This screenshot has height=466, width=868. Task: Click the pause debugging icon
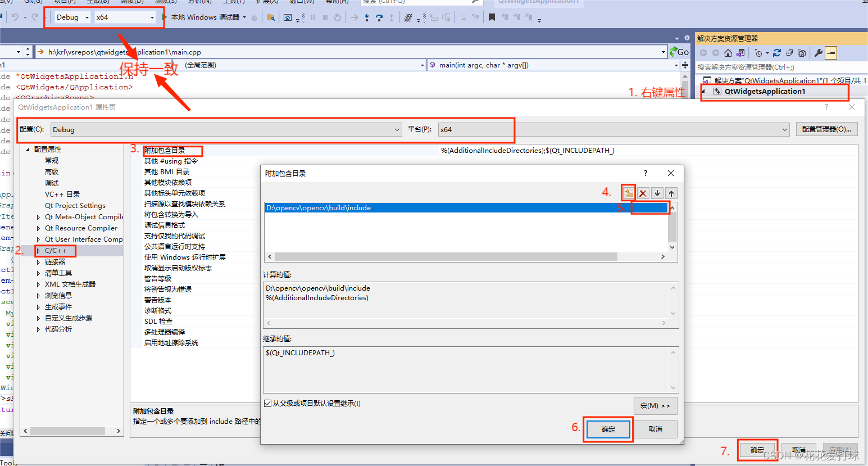click(x=313, y=17)
